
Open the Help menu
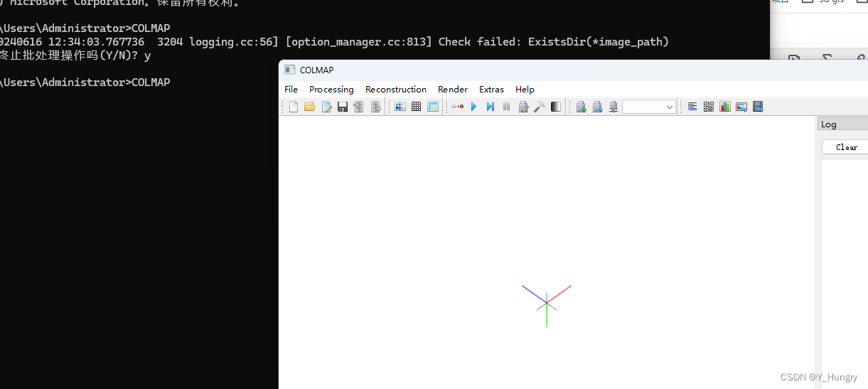(525, 90)
